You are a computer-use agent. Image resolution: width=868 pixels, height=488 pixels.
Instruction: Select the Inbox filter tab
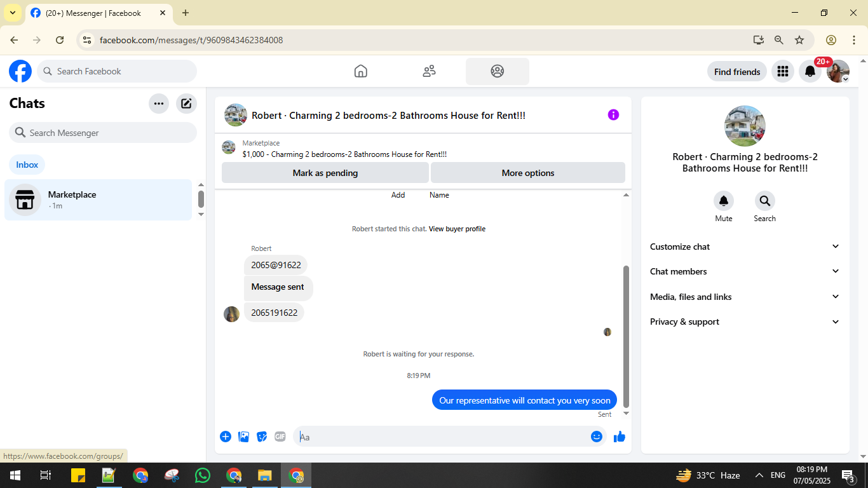pyautogui.click(x=27, y=165)
